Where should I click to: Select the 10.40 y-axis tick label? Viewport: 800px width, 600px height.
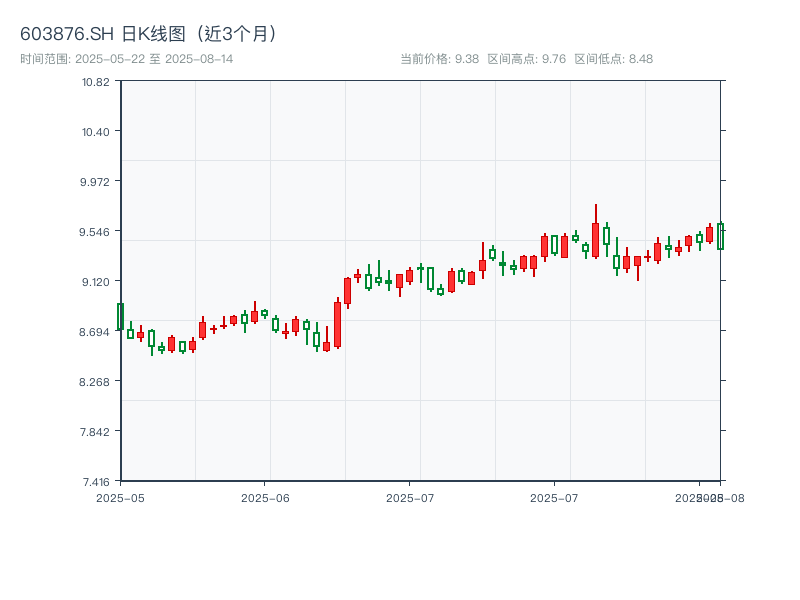coord(96,131)
